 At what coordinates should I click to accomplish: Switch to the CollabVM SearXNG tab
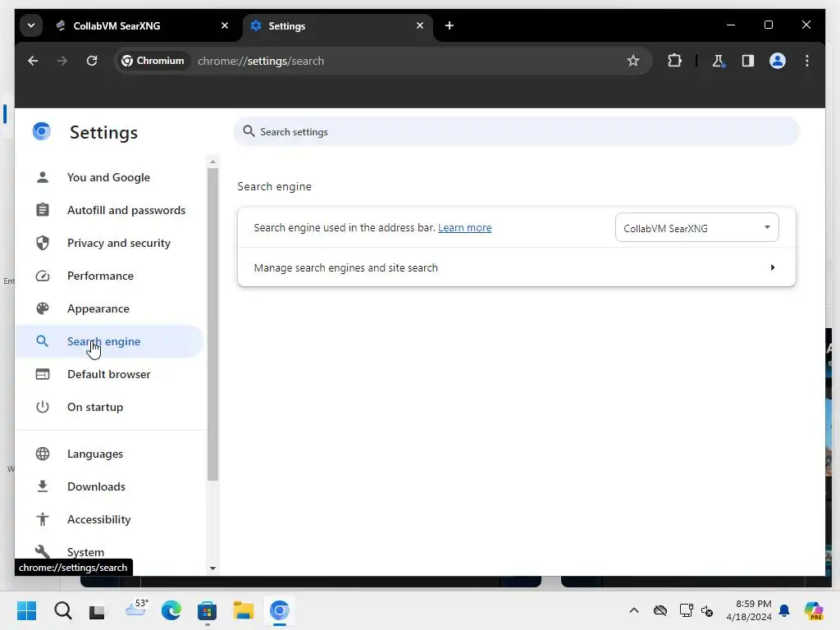[142, 25]
